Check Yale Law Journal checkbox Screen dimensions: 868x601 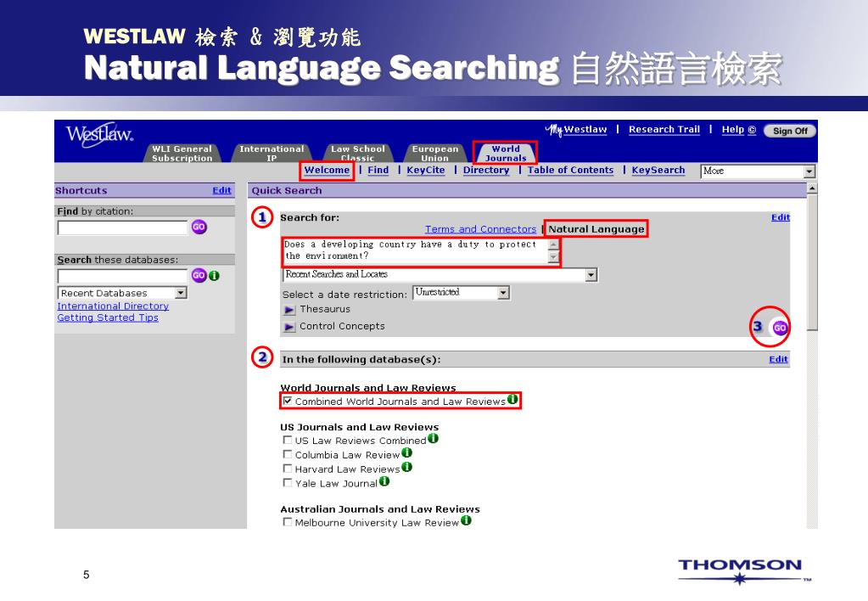(288, 483)
